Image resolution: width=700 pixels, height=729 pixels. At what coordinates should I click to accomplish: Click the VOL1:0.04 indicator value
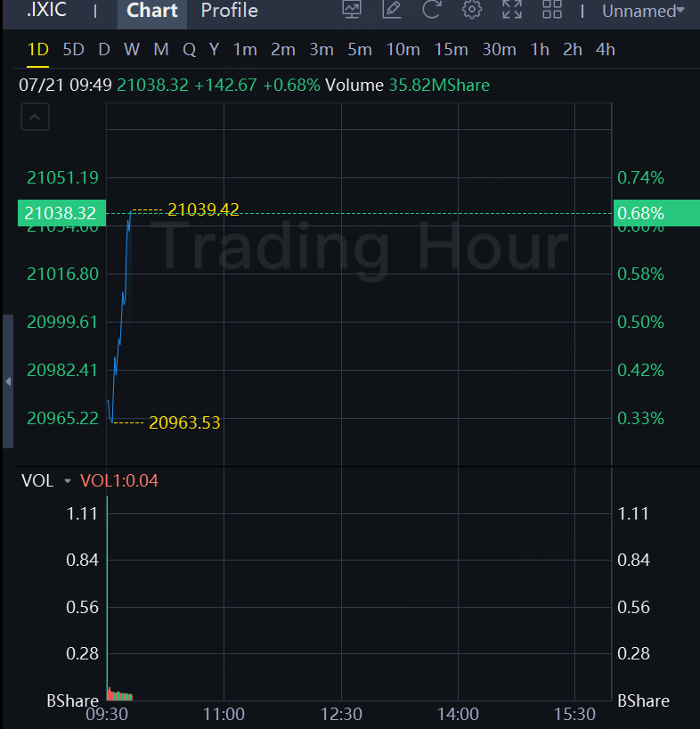(119, 480)
